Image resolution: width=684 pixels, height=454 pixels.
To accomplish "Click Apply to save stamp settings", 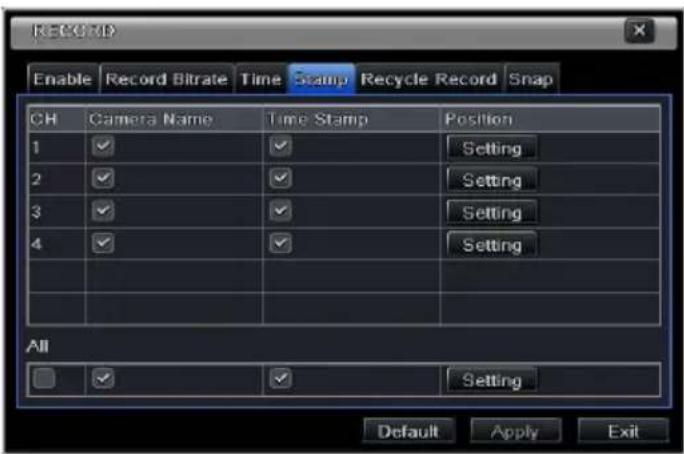I will tap(515, 431).
